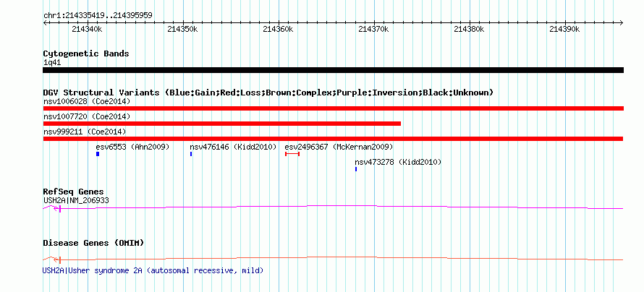Click the RefSeq Genes track title
The image size is (644, 292).
(73, 192)
